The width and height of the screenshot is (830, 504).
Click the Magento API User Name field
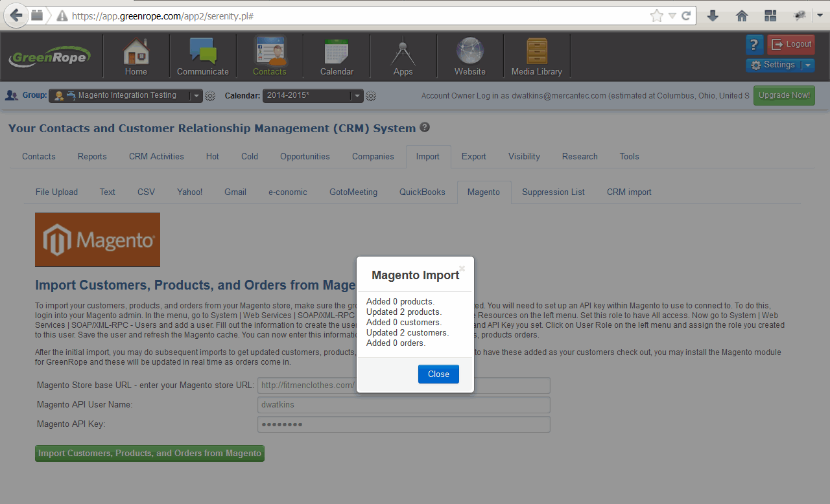[x=404, y=405]
